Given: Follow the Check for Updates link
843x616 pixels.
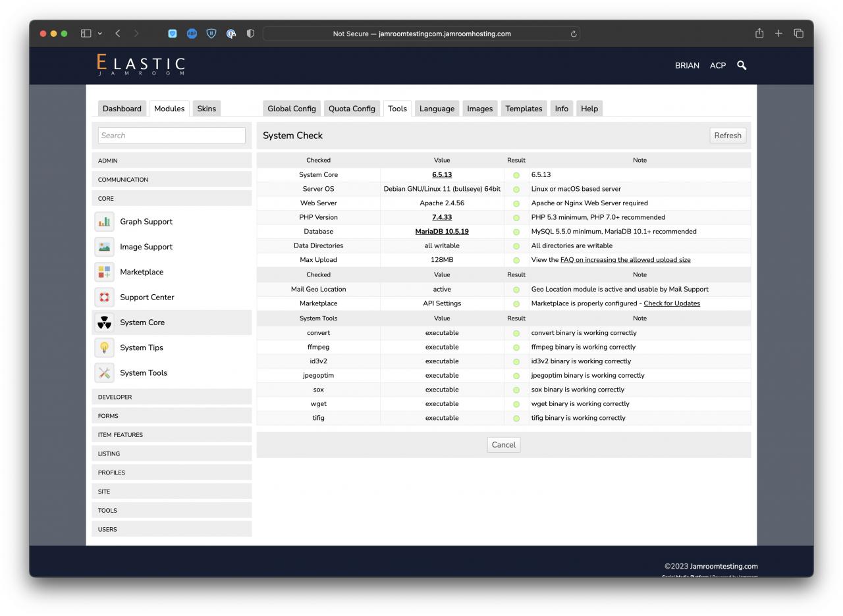Looking at the screenshot, I should coord(671,303).
